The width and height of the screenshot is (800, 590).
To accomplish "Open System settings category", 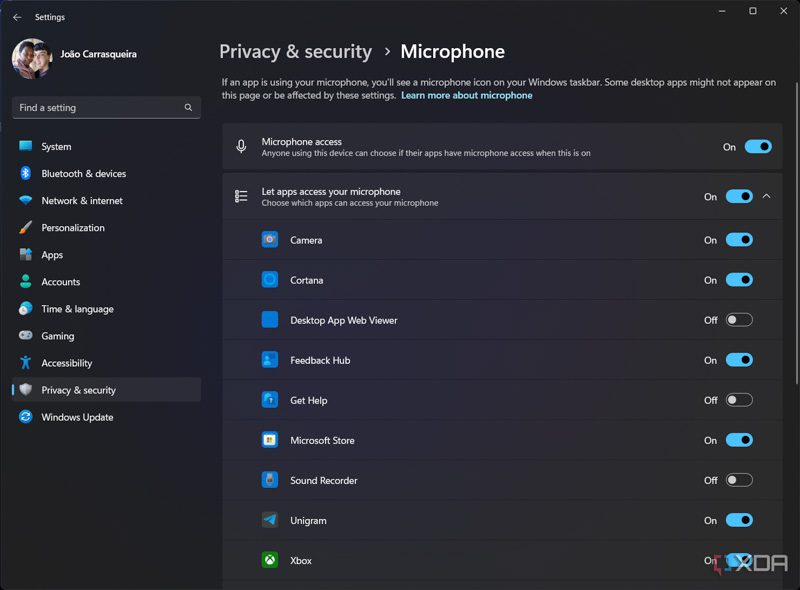I will pyautogui.click(x=106, y=146).
